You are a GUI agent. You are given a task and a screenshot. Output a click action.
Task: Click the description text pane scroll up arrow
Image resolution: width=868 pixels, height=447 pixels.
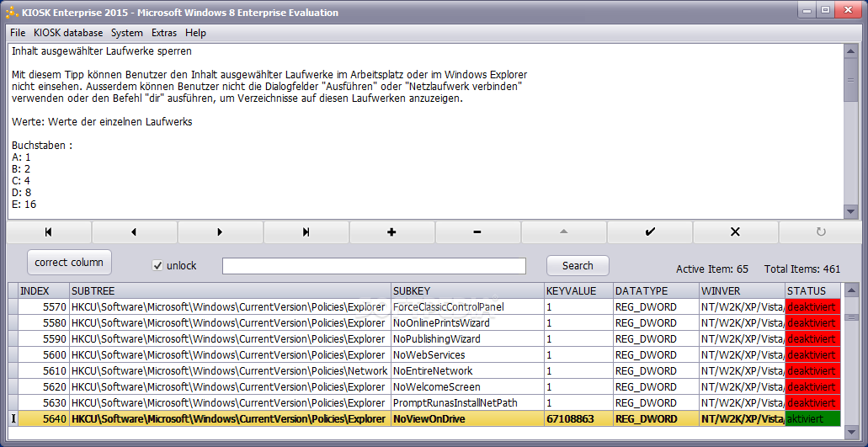850,51
